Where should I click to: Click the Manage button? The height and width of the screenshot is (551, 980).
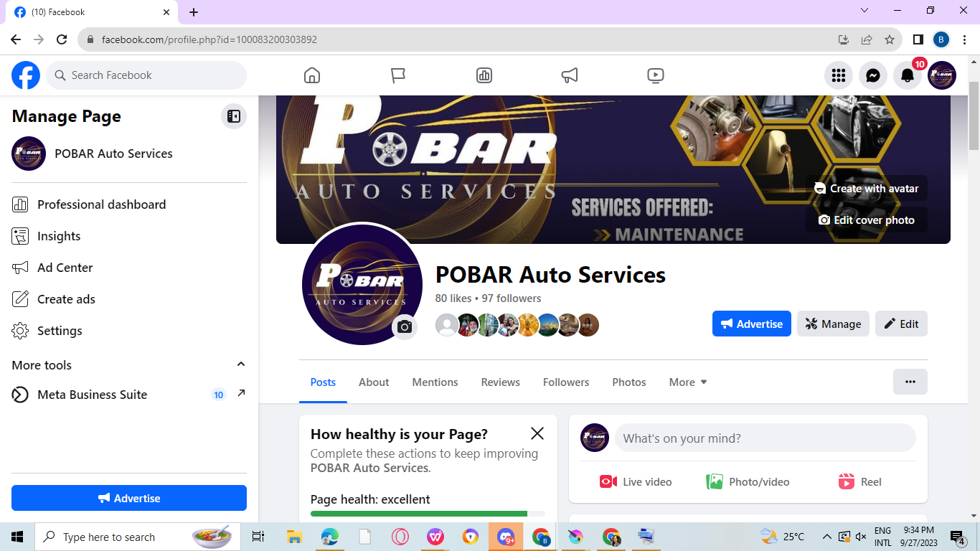tap(834, 324)
